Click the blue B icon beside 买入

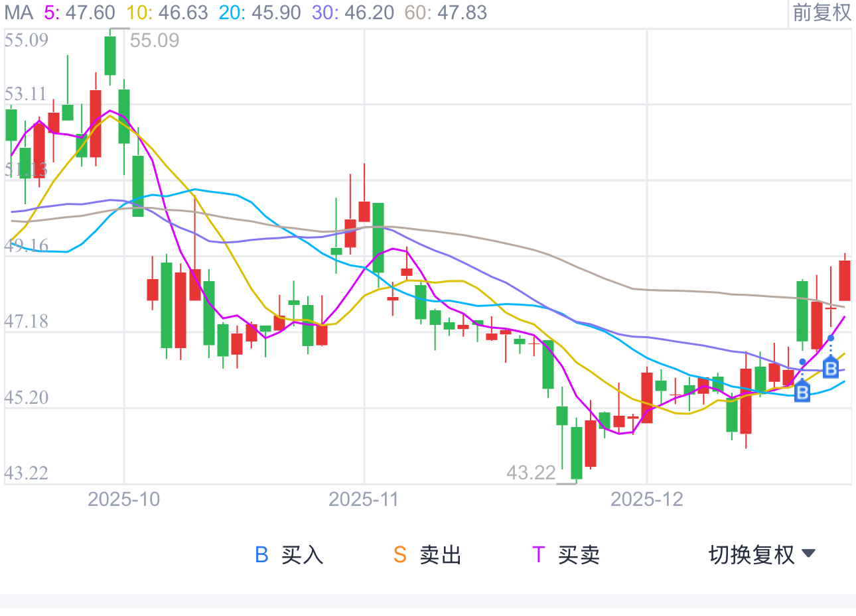(262, 555)
